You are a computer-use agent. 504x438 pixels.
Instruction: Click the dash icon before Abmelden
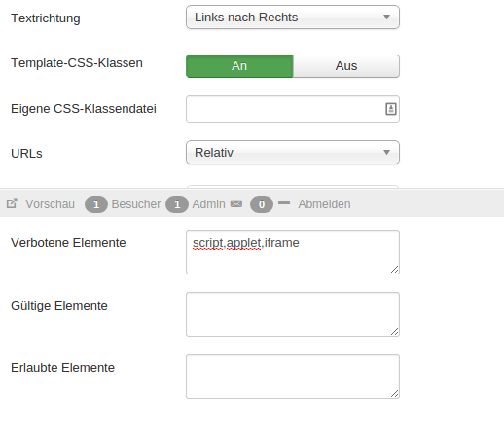[x=284, y=203]
